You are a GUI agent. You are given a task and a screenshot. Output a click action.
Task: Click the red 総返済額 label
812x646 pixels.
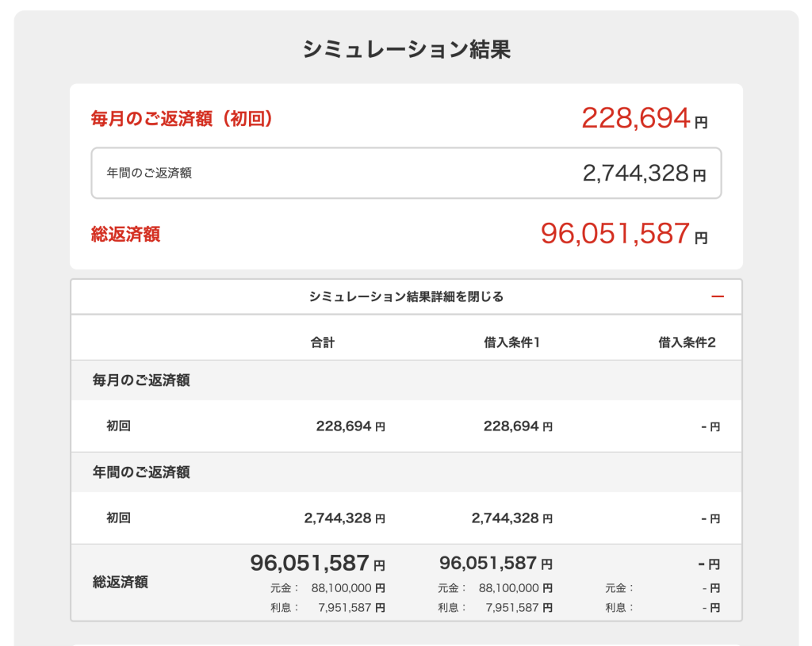point(126,235)
